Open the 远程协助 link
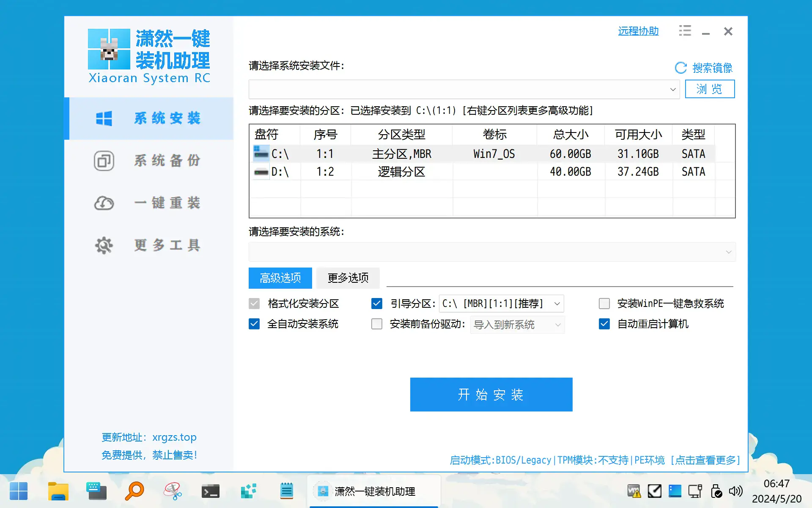This screenshot has width=812, height=508. coord(638,31)
